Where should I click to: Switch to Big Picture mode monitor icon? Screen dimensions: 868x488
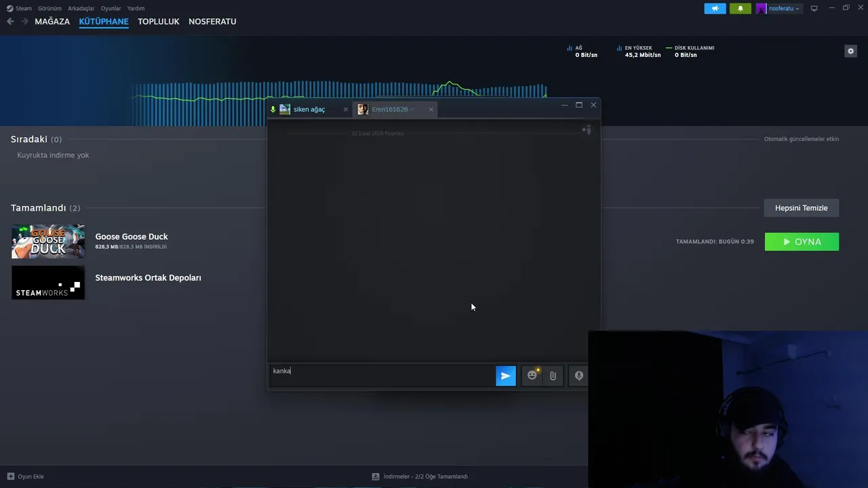(x=814, y=8)
